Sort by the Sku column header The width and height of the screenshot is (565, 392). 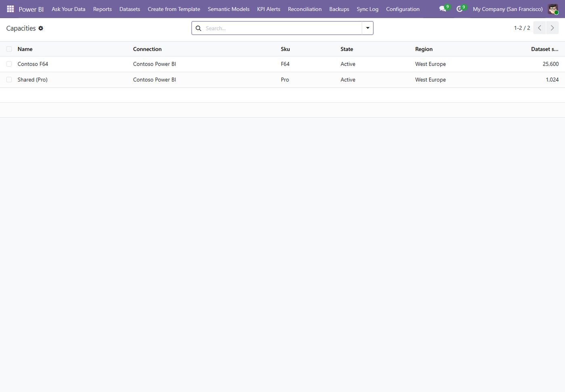tap(285, 49)
